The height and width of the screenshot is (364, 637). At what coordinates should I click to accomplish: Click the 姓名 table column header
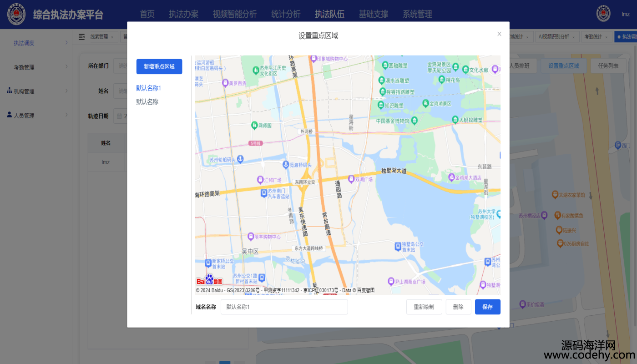click(x=106, y=143)
